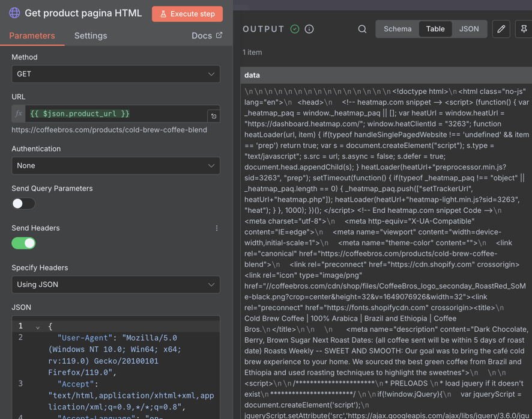Viewport: 532px width, 419px height.
Task: Click the fx expression icon in URL
Action: [x=19, y=114]
